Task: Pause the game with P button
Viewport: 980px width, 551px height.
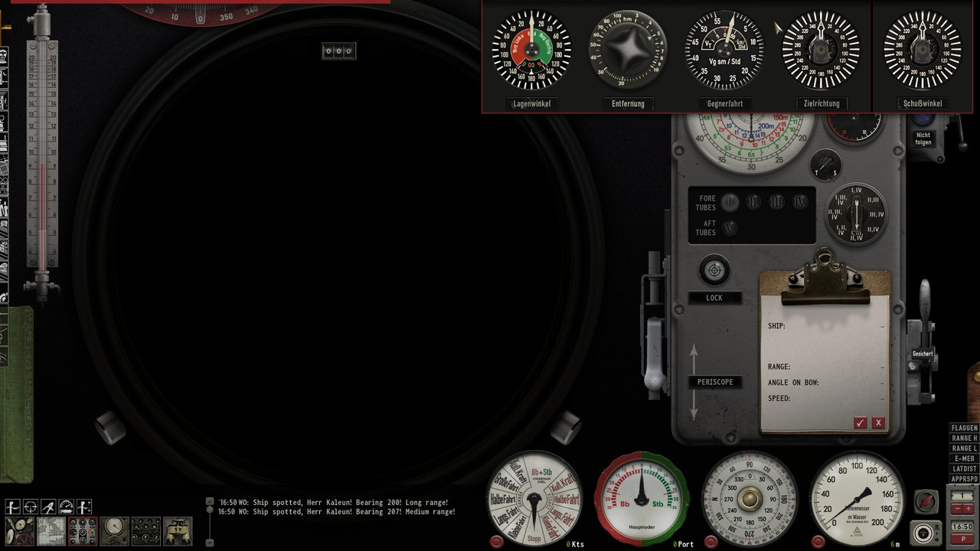Action: point(962,539)
